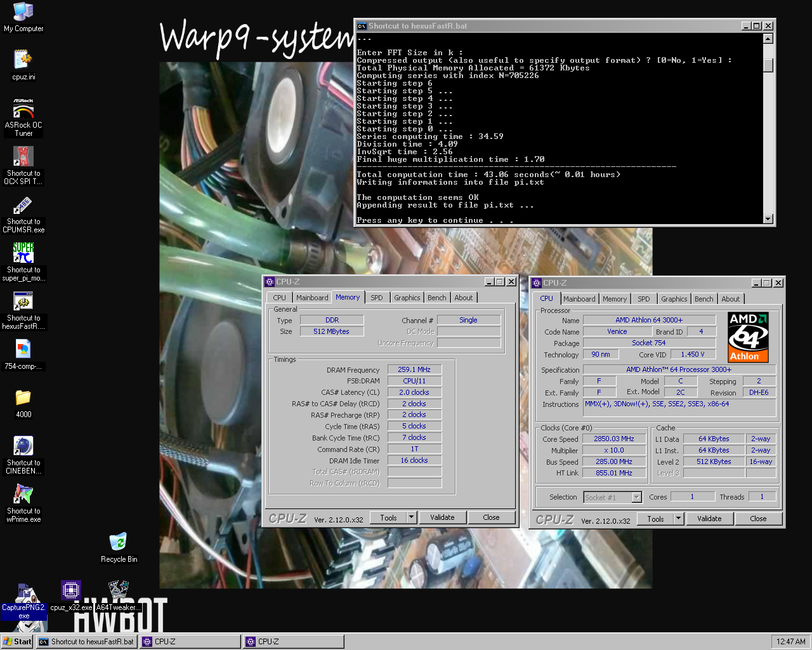Image resolution: width=812 pixels, height=650 pixels.
Task: Click the DRAM Frequency 259.1 MHz value
Action: [x=414, y=369]
